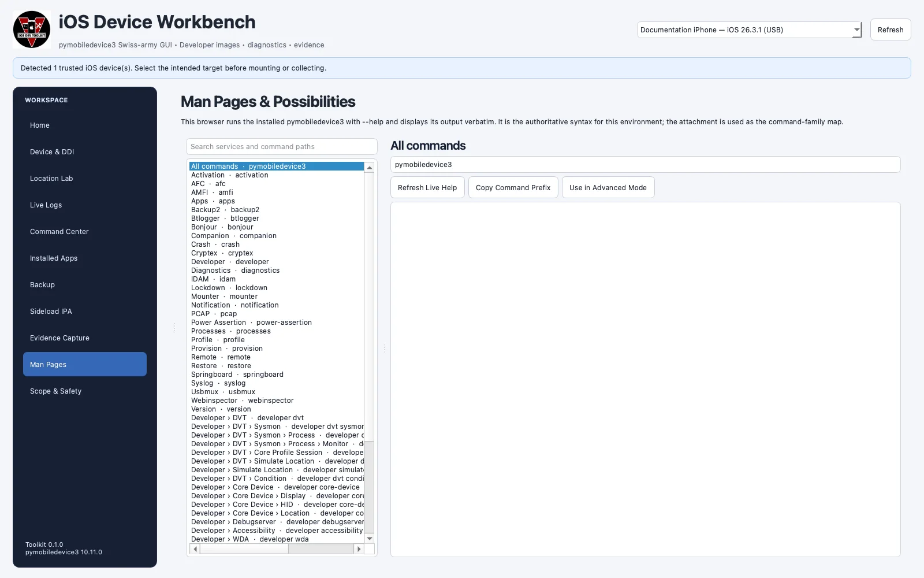
Task: Click the horizontal scroll left arrow
Action: tap(195, 549)
